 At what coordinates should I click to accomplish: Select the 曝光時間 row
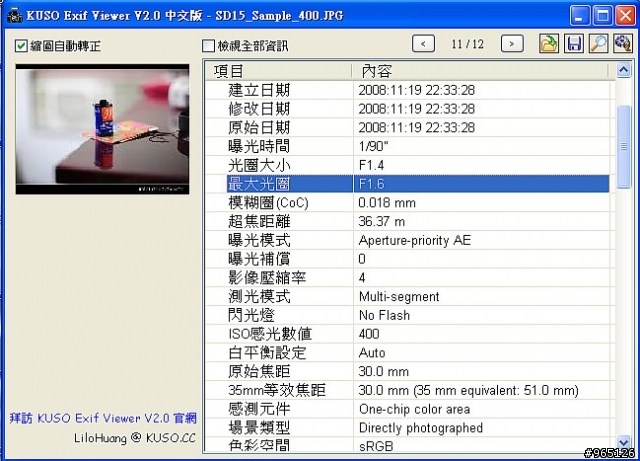click(408, 147)
